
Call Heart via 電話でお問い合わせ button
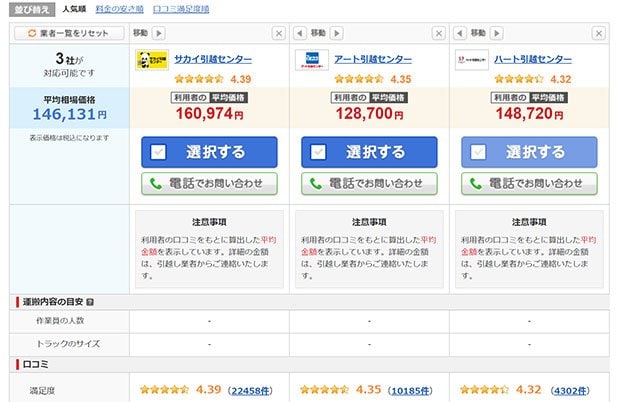click(529, 183)
